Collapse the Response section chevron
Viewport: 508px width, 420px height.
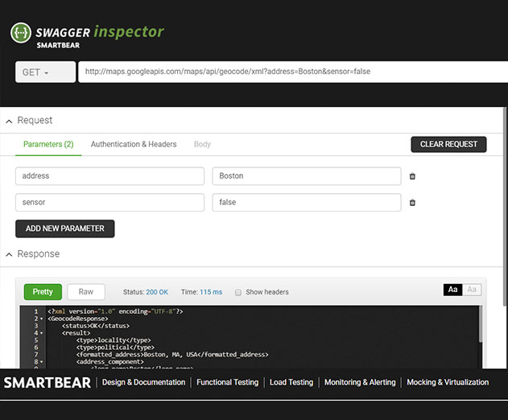tap(9, 254)
